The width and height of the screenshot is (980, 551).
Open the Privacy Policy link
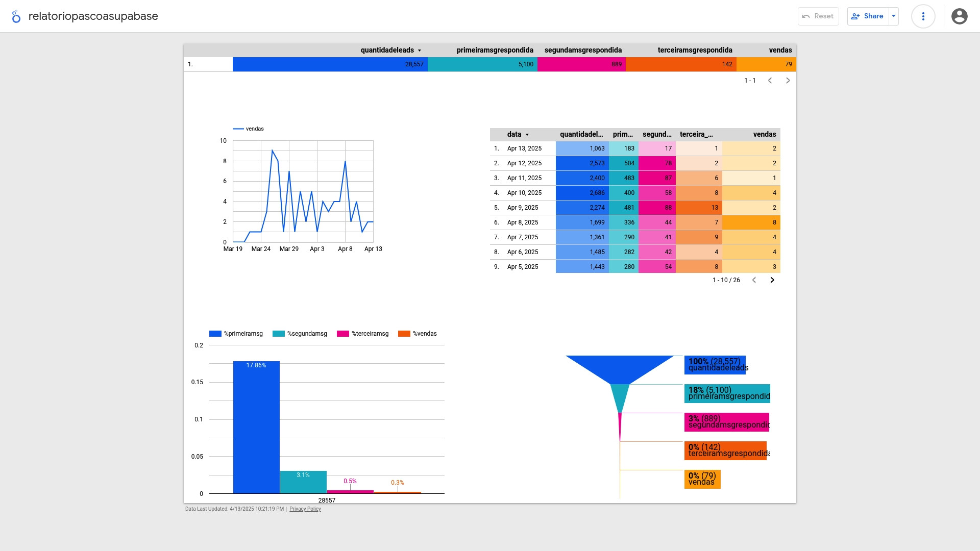305,509
